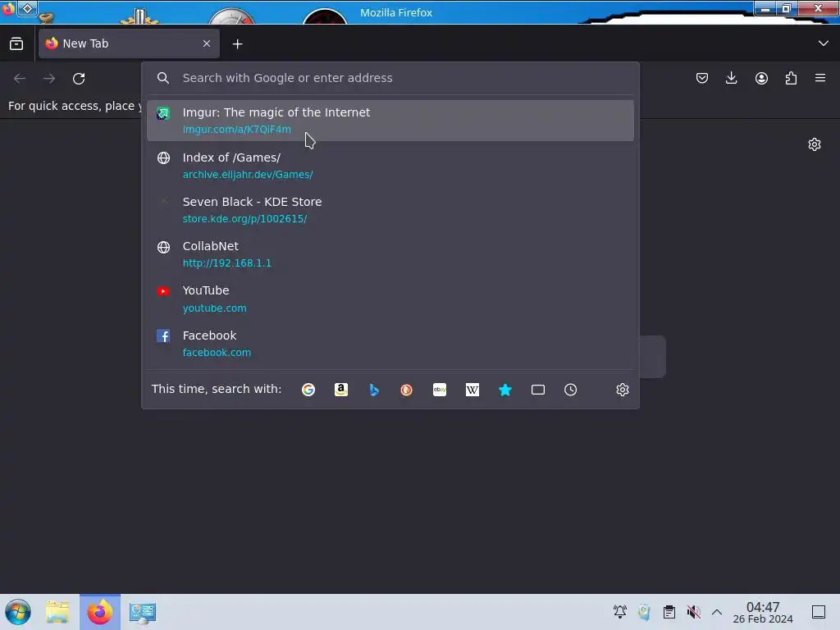Open Facebook suggestion
The height and width of the screenshot is (630, 840).
(390, 344)
